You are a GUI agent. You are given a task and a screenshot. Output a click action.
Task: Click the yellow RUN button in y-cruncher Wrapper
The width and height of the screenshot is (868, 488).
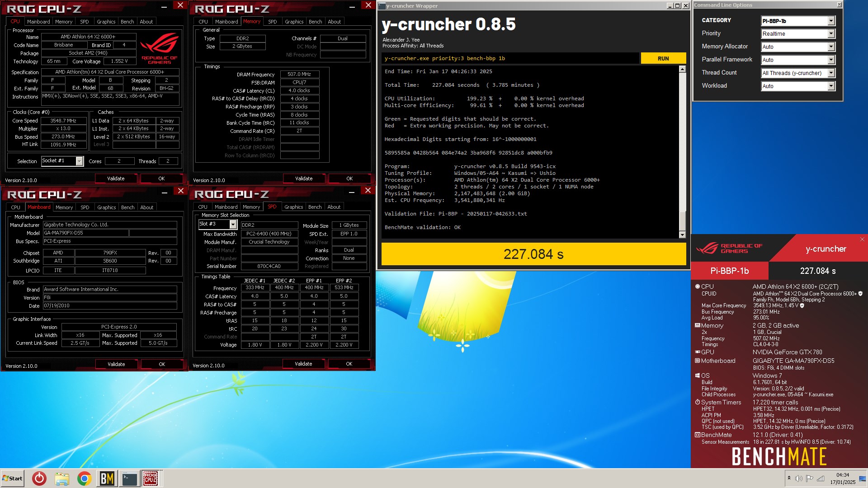(663, 58)
